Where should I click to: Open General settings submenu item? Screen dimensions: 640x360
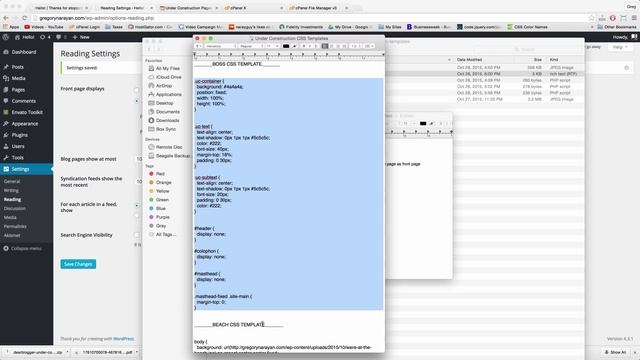tap(12, 181)
